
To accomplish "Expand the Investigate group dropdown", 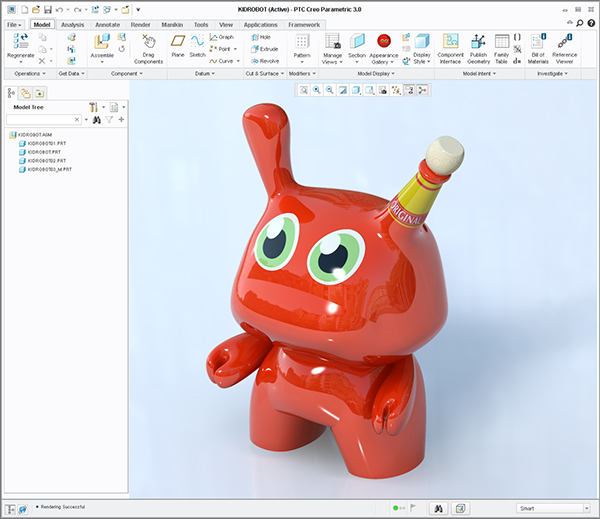I will tap(553, 73).
